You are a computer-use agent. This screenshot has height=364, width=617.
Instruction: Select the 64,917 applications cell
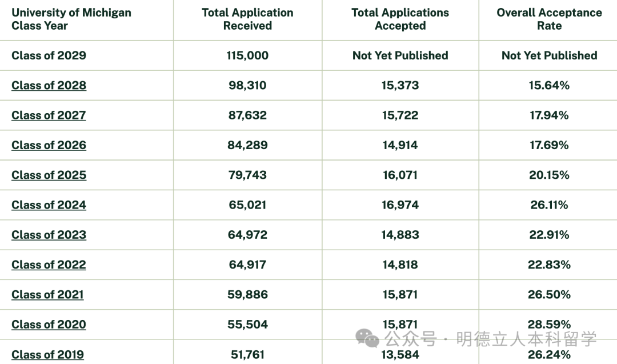[247, 265]
